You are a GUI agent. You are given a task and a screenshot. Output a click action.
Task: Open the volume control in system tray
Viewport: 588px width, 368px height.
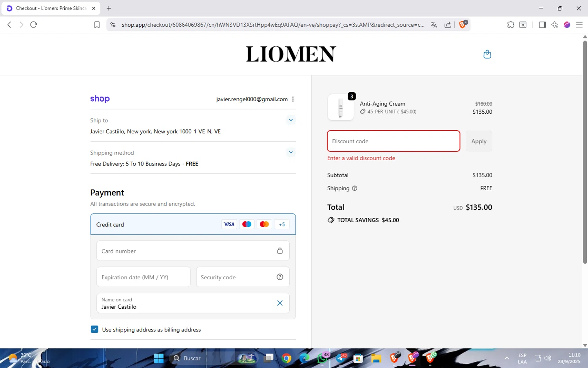click(548, 358)
